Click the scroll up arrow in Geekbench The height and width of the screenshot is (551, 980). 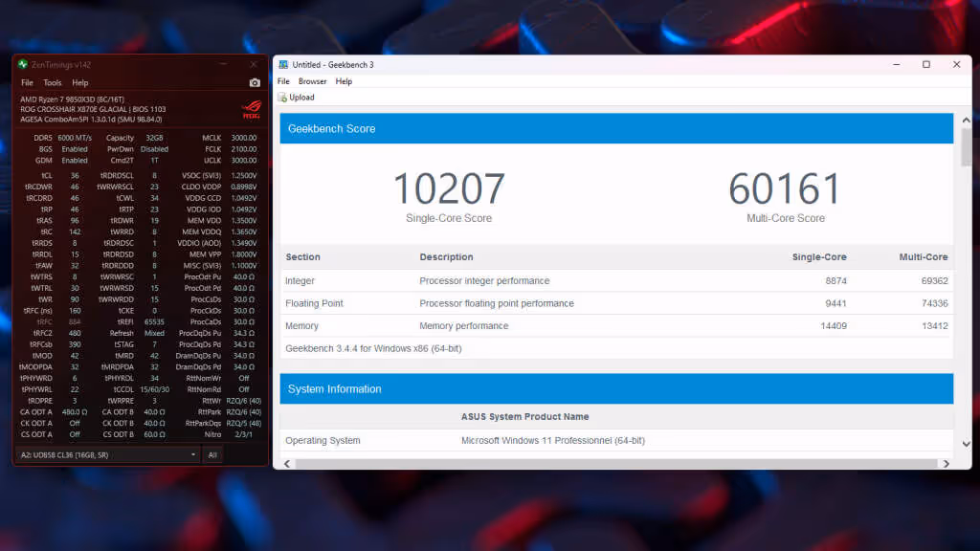[x=967, y=120]
